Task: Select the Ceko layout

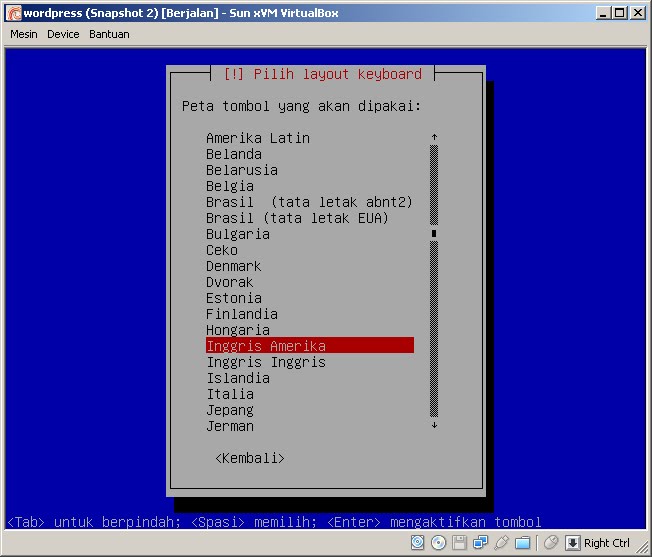Action: pyautogui.click(x=222, y=250)
